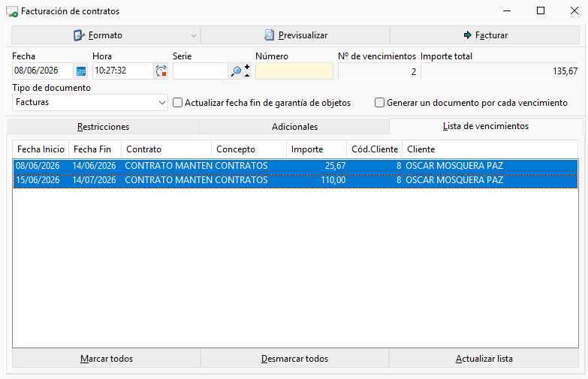Click the Formato pencil document icon
The width and height of the screenshot is (588, 379).
pos(79,35)
